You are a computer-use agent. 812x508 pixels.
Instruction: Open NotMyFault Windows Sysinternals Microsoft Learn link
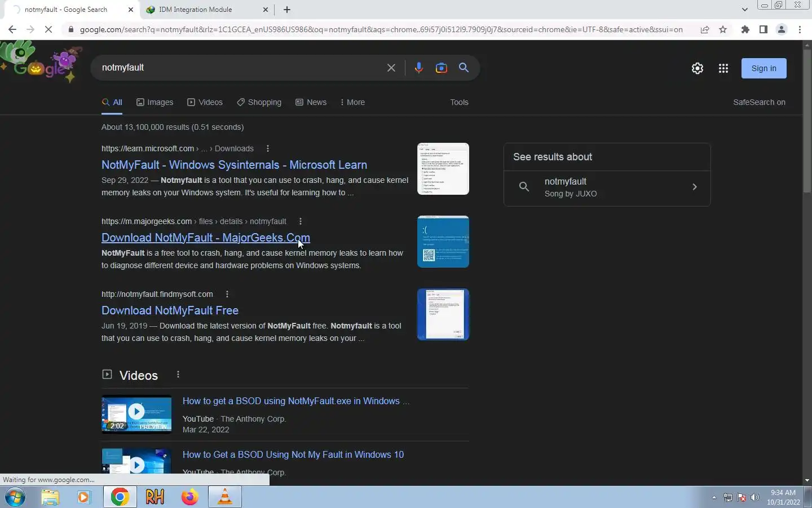[234, 165]
